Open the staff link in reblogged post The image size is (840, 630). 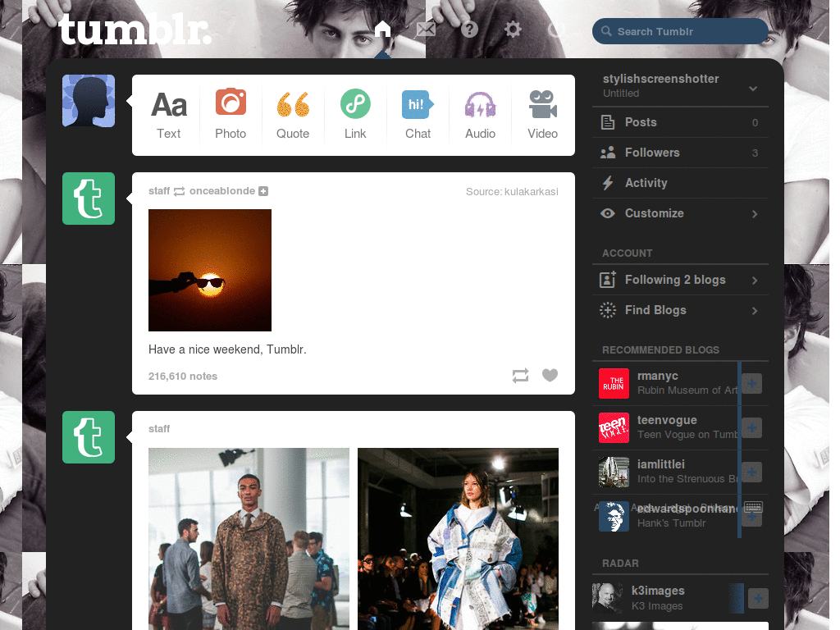(x=159, y=190)
